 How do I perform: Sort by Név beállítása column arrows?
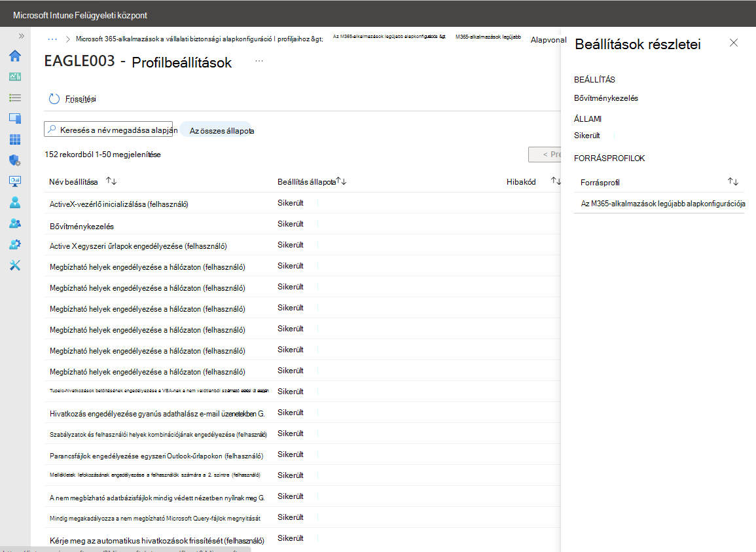tap(111, 181)
